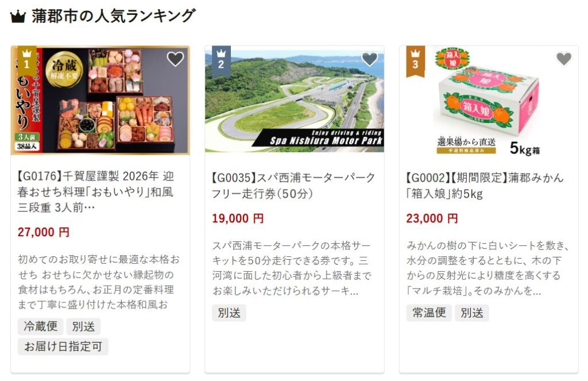Click the 常温便 tag

pyautogui.click(x=429, y=312)
